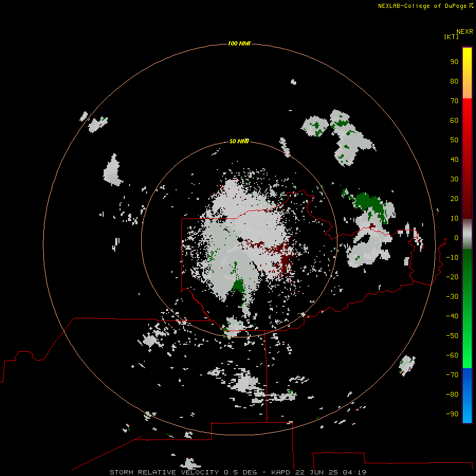
Task: Click the -20 value on velocity scale
Action: point(452,277)
